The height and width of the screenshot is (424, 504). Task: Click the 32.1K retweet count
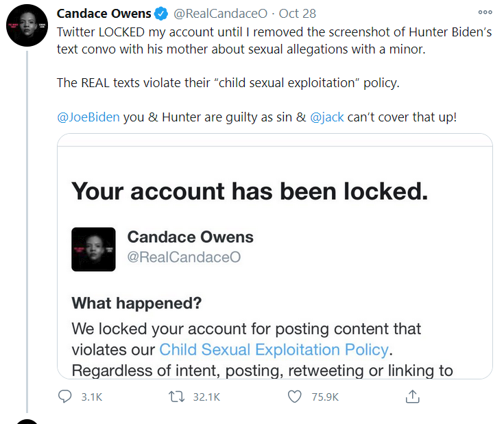206,397
